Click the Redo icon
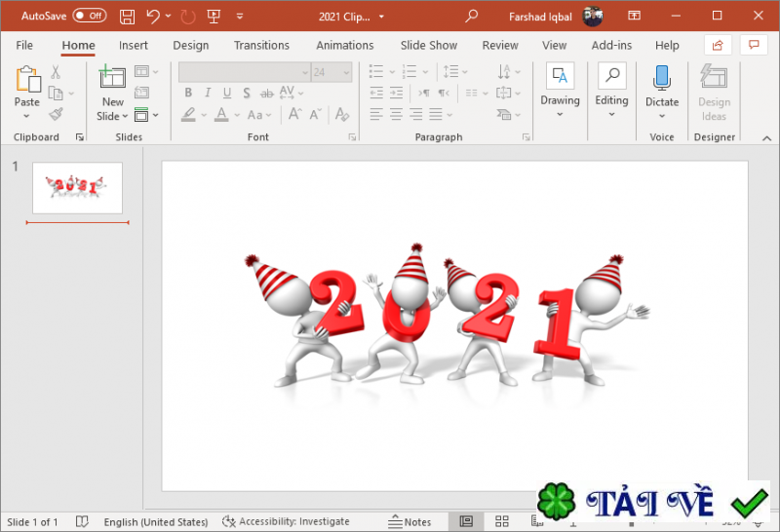The image size is (780, 532). tap(187, 17)
